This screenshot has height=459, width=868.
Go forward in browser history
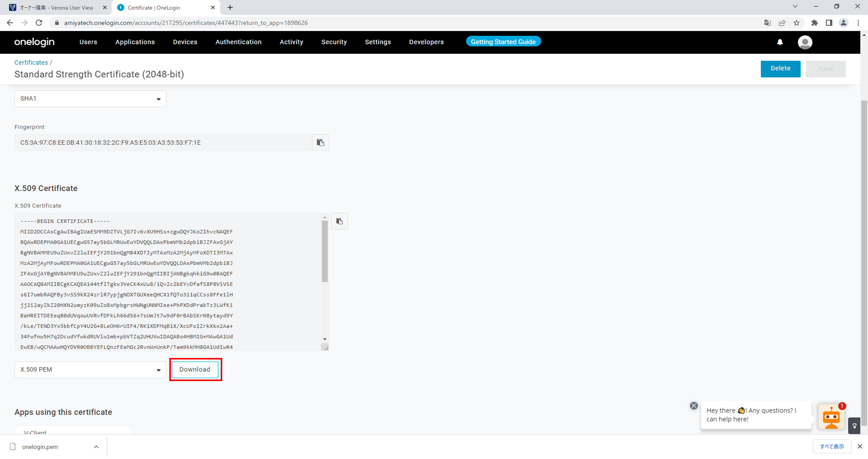(x=24, y=22)
